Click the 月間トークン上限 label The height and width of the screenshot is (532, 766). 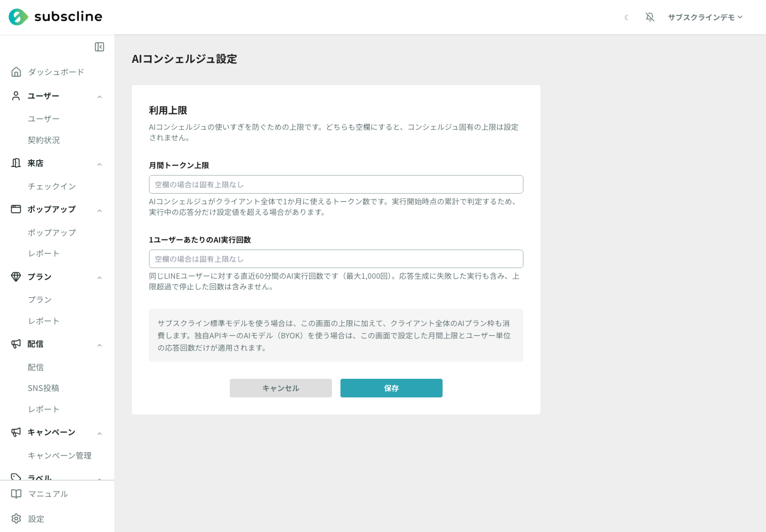pos(179,165)
